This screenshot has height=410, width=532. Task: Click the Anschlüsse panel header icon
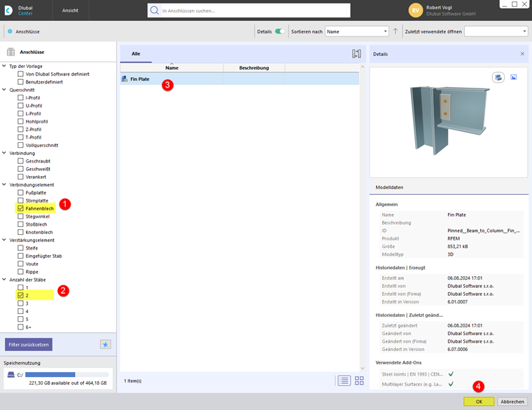tap(11, 52)
